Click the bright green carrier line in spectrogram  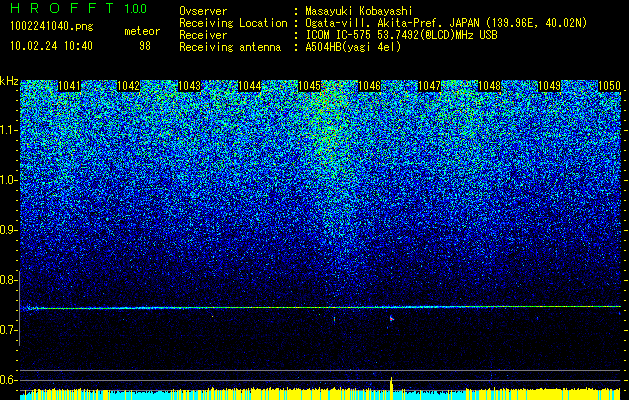(320, 308)
